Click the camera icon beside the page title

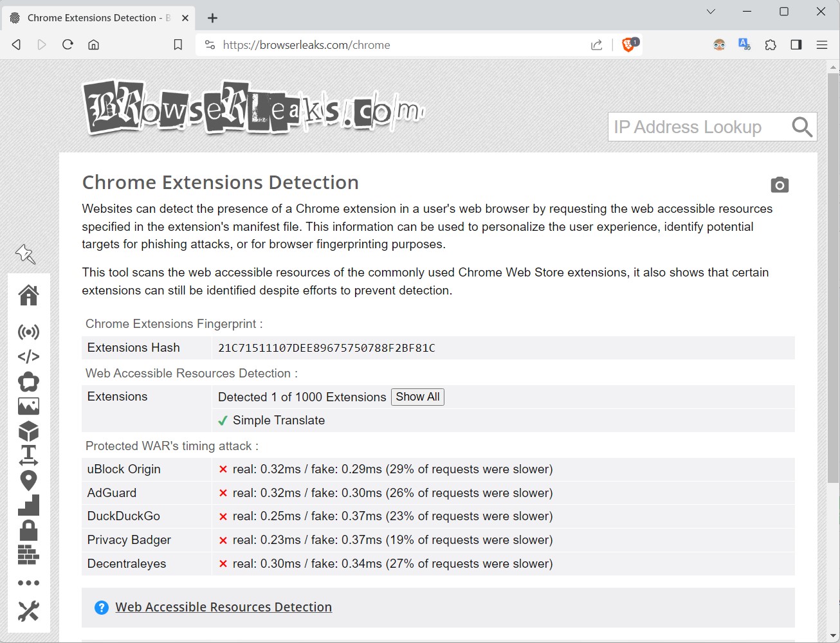[780, 185]
